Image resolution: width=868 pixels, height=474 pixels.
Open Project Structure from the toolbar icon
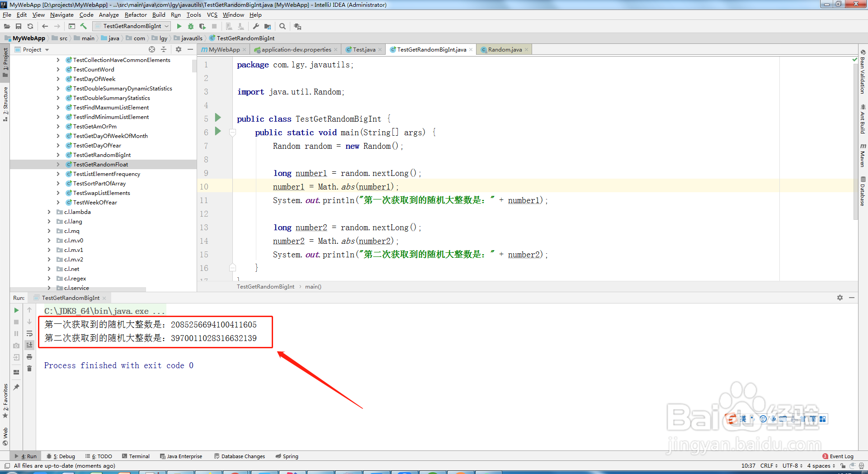tap(268, 26)
